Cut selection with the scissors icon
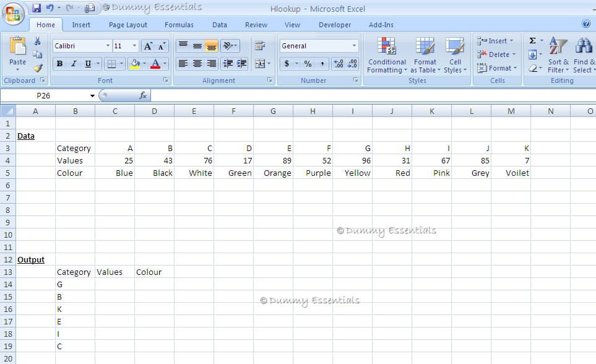596x364 pixels. tap(37, 41)
